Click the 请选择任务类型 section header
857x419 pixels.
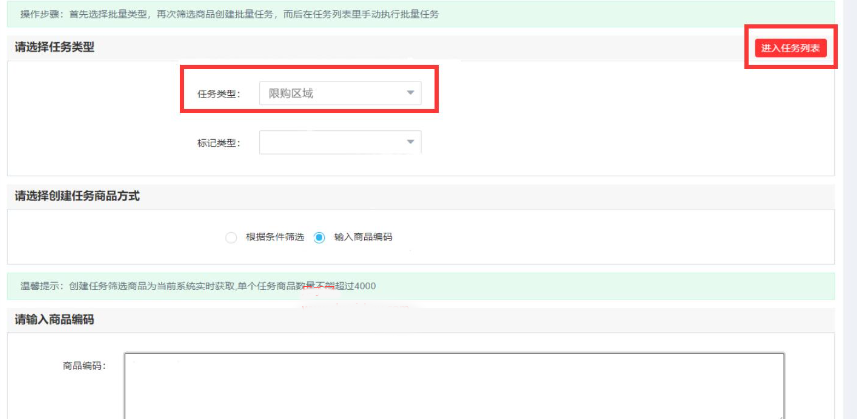tap(55, 47)
